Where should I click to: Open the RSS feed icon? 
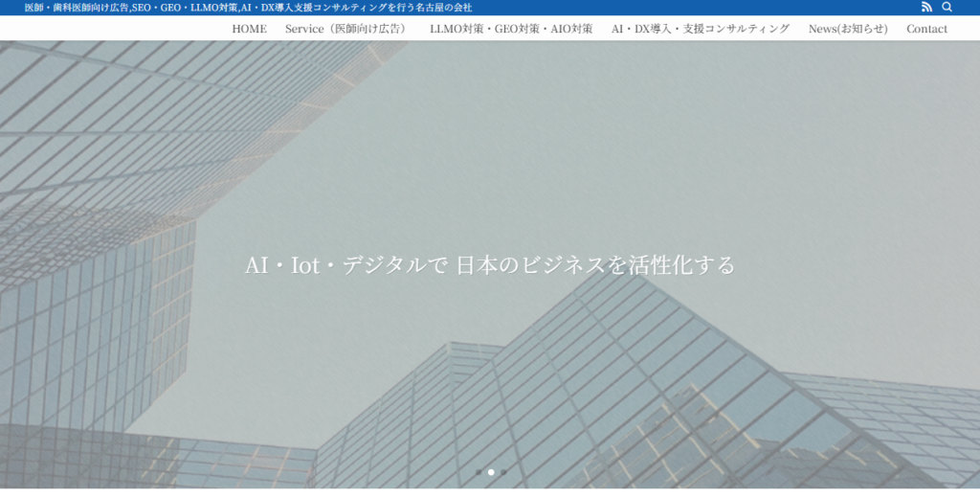(926, 7)
